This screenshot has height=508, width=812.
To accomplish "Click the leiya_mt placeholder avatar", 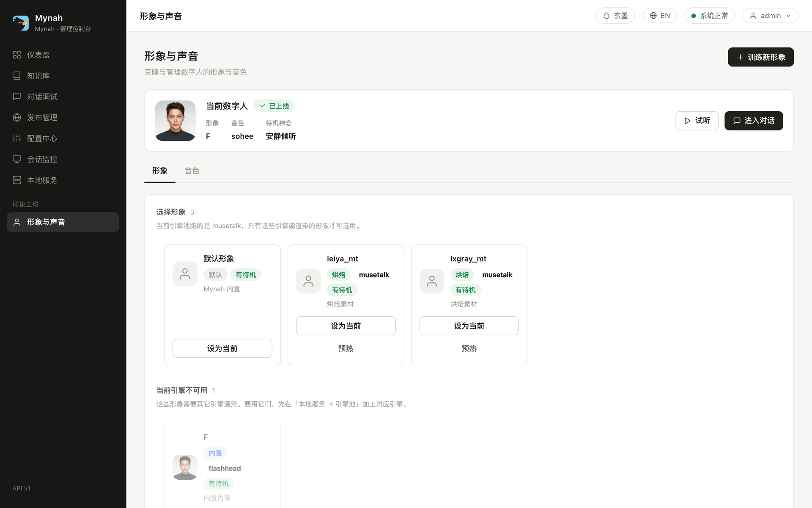I will (308, 281).
